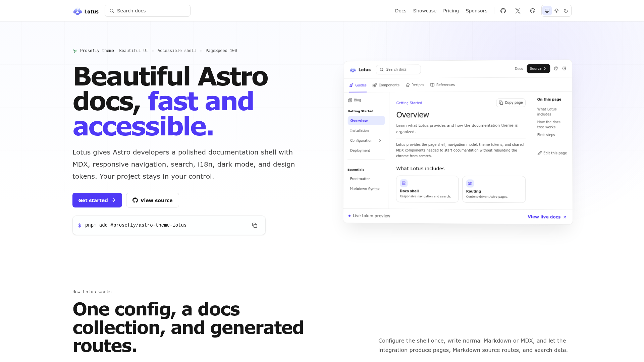Open the Docs shell card

[x=427, y=189]
